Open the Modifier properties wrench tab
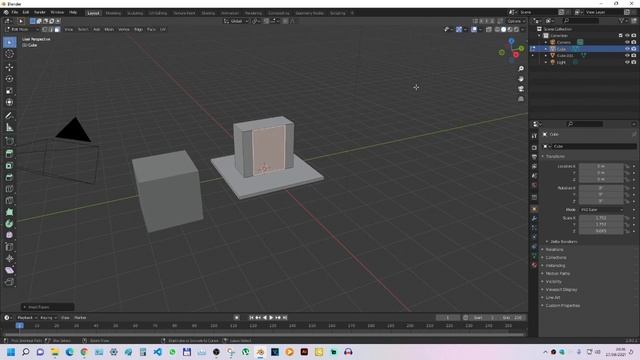This screenshot has width=640, height=360. [x=534, y=219]
